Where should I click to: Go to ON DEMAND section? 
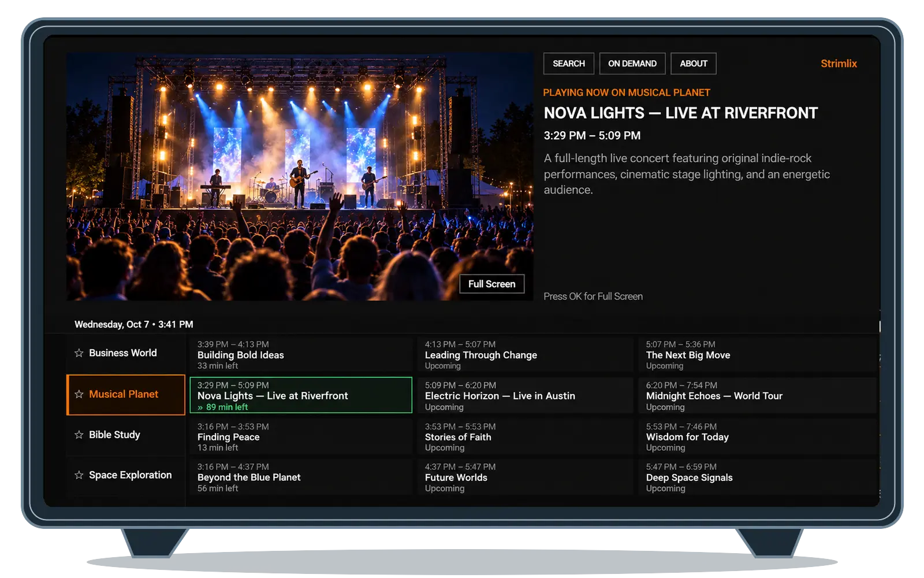(632, 64)
